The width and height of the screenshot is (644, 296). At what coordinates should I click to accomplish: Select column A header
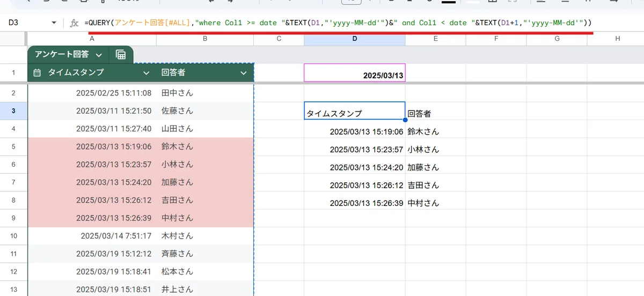(92, 39)
